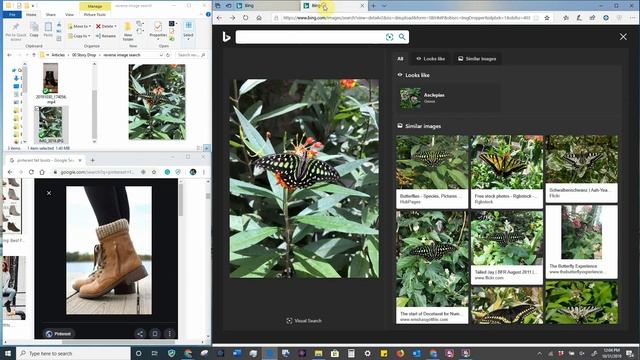Click the Bing visual search camera icon
The width and height of the screenshot is (640, 360).
pos(389,37)
